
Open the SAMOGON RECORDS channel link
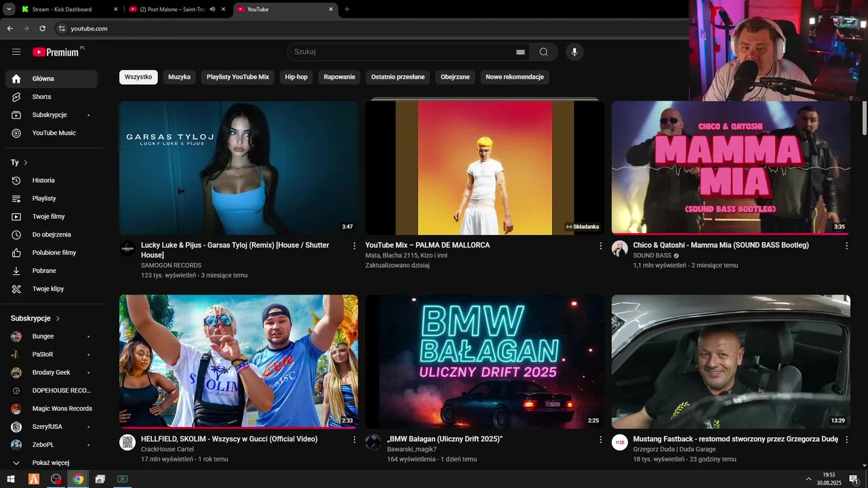[x=171, y=266]
